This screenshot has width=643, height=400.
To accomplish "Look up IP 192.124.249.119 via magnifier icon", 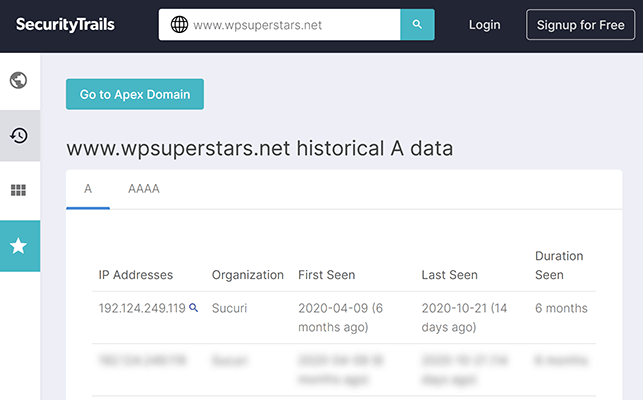I will (194, 308).
